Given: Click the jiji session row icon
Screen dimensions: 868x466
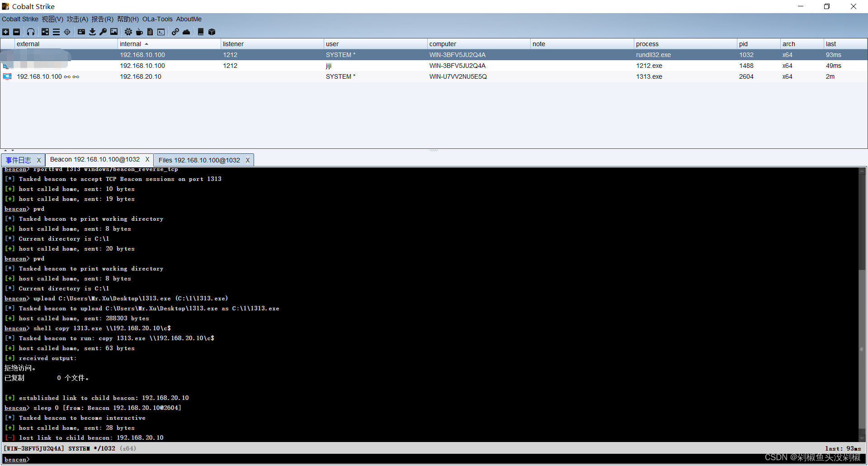Looking at the screenshot, I should click(6, 66).
